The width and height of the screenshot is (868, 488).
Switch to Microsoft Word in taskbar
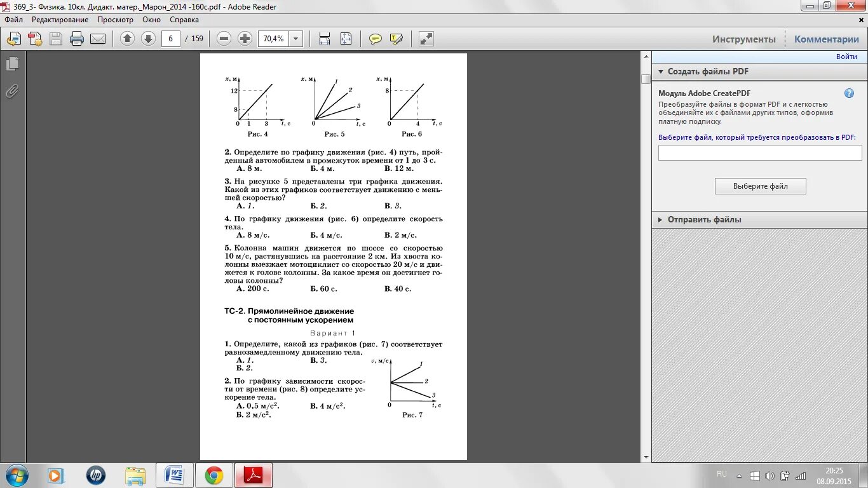click(174, 475)
